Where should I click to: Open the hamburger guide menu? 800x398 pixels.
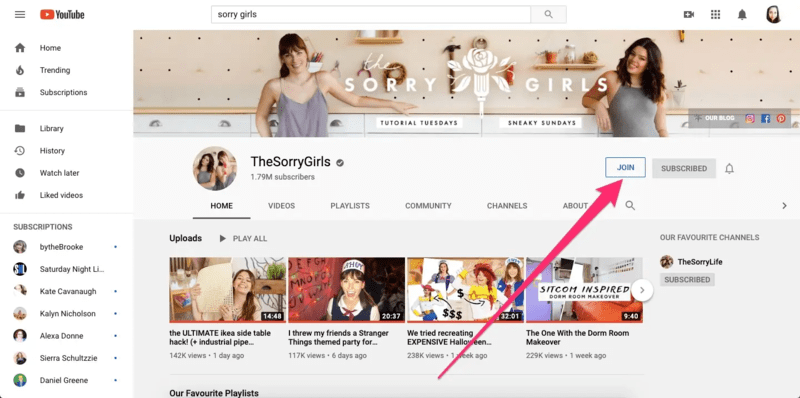pyautogui.click(x=20, y=14)
